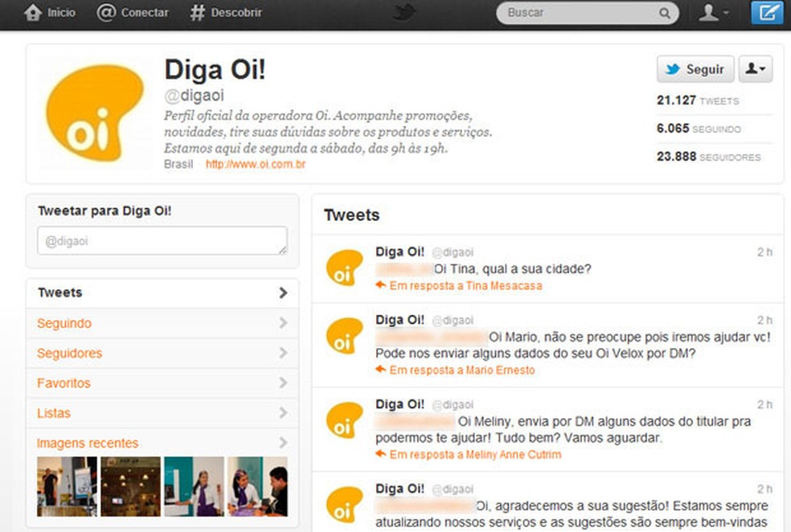
Task: Expand the Imagens recentes chevron
Action: click(283, 443)
